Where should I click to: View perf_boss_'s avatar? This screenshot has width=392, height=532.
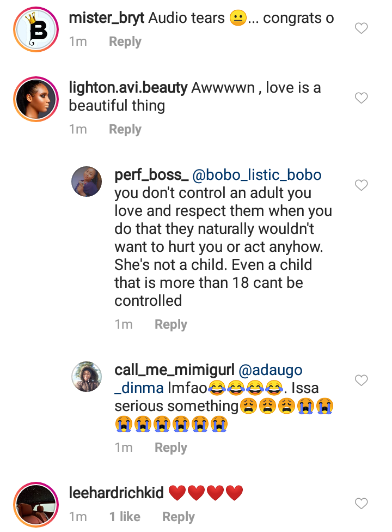coord(87,181)
